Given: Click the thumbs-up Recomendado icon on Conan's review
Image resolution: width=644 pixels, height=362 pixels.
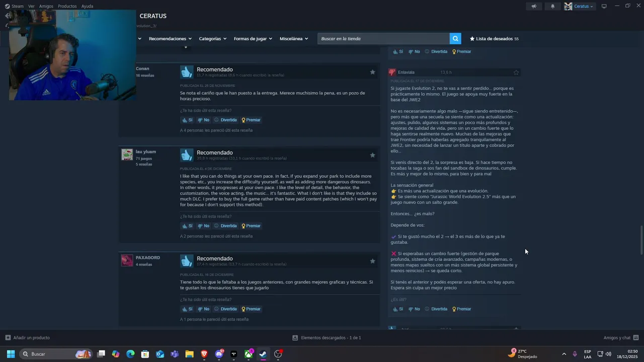Looking at the screenshot, I should click(x=187, y=72).
